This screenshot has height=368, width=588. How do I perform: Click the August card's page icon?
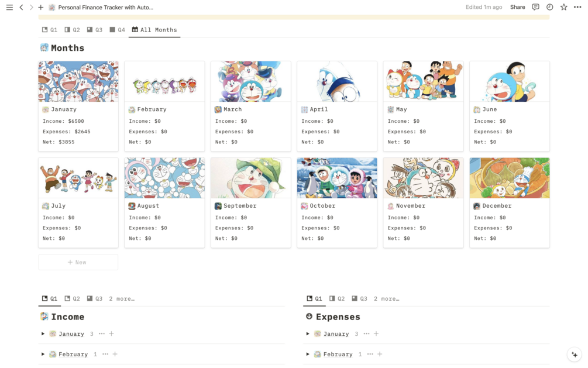click(x=132, y=206)
